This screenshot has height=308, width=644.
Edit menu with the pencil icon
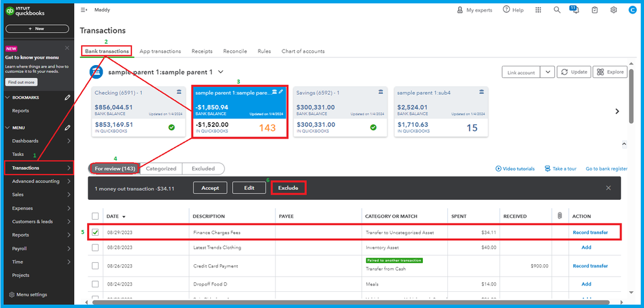point(67,128)
